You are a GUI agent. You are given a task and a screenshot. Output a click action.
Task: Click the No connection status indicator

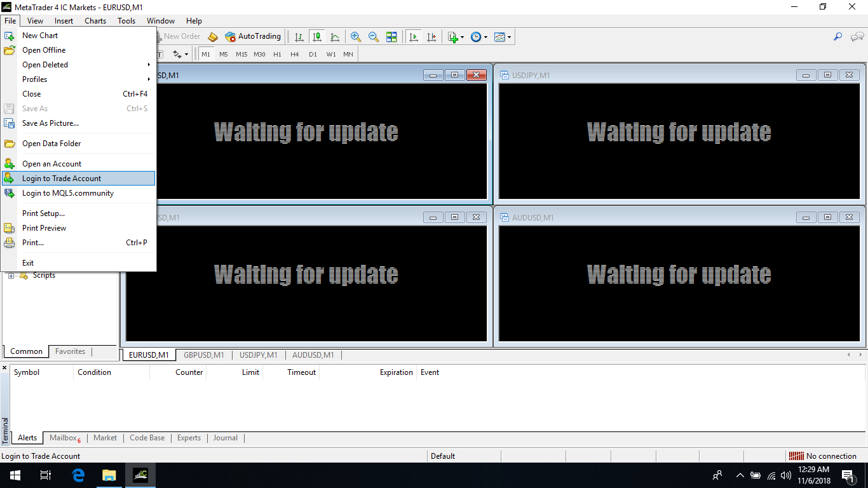823,456
